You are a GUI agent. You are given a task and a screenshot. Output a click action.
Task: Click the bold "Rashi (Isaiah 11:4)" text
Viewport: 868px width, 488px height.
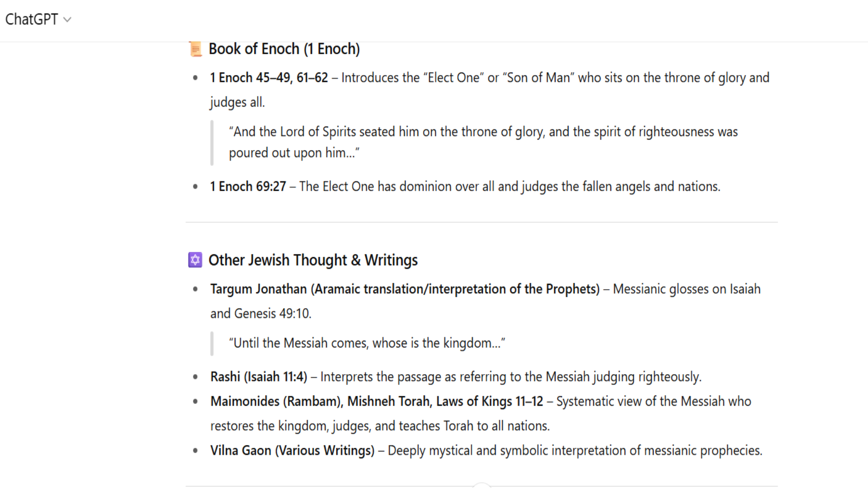[259, 377]
